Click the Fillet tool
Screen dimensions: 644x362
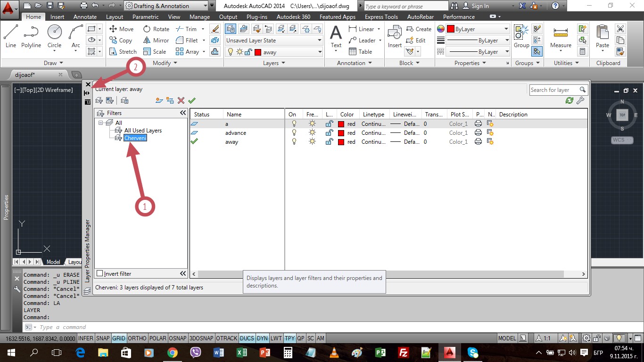[187, 41]
